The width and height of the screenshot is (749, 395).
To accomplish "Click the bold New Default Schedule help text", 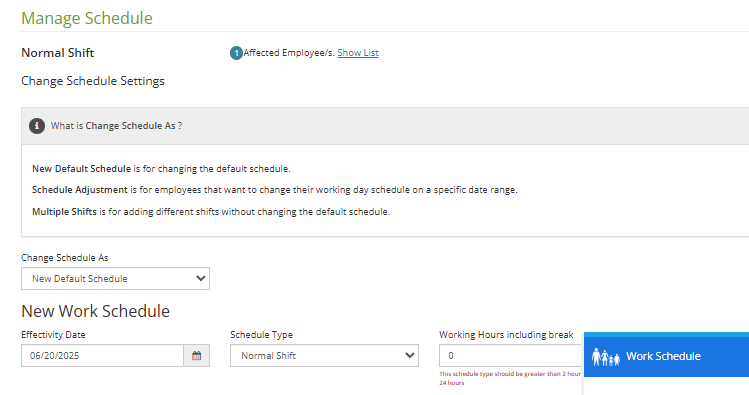I will (x=81, y=169).
